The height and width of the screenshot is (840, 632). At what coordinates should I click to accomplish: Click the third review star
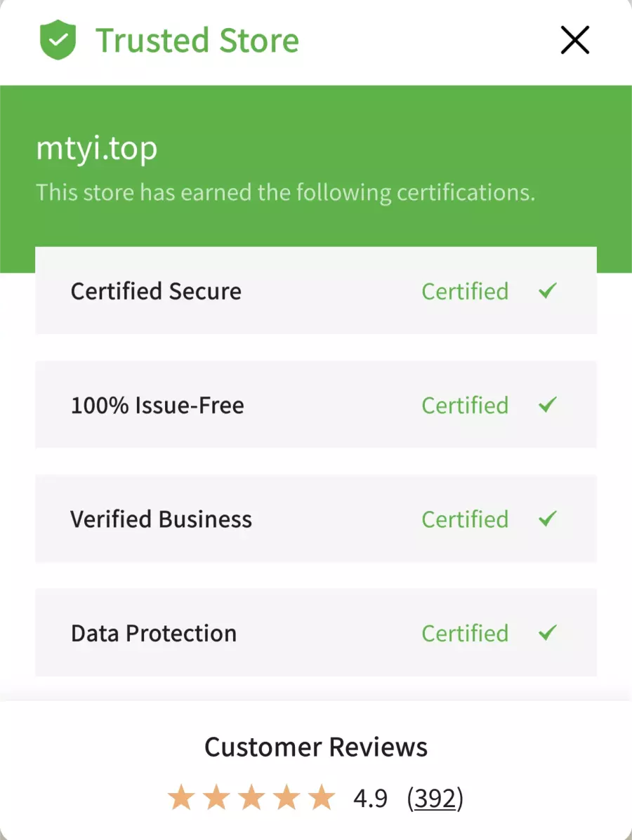[x=251, y=797]
